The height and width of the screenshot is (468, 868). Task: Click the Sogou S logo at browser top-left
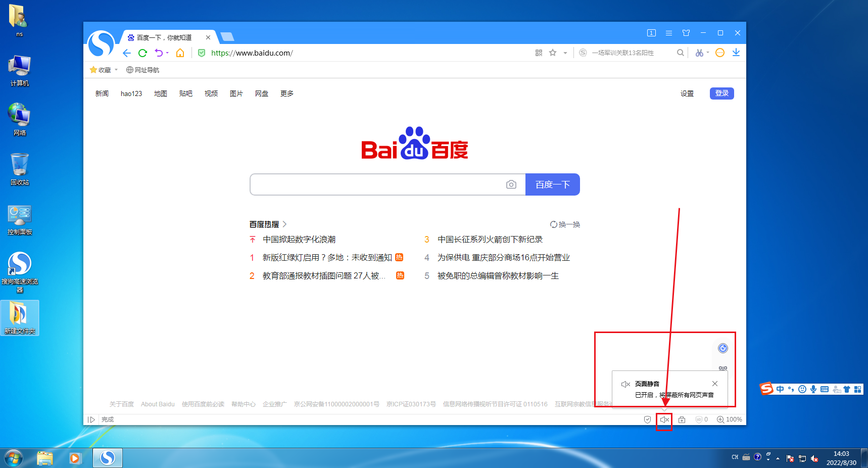click(102, 43)
